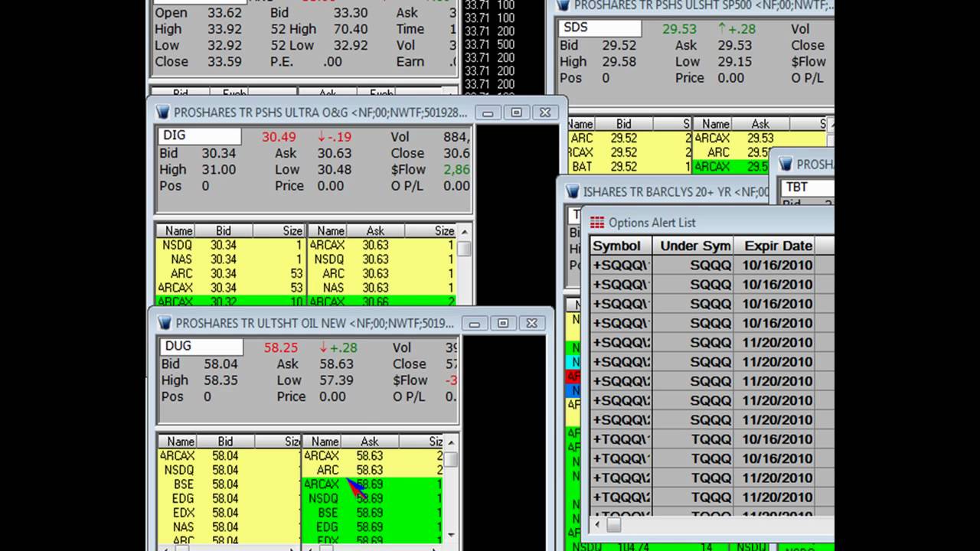Maximize the DUG quote window
Screen dimensions: 980x551
503,324
